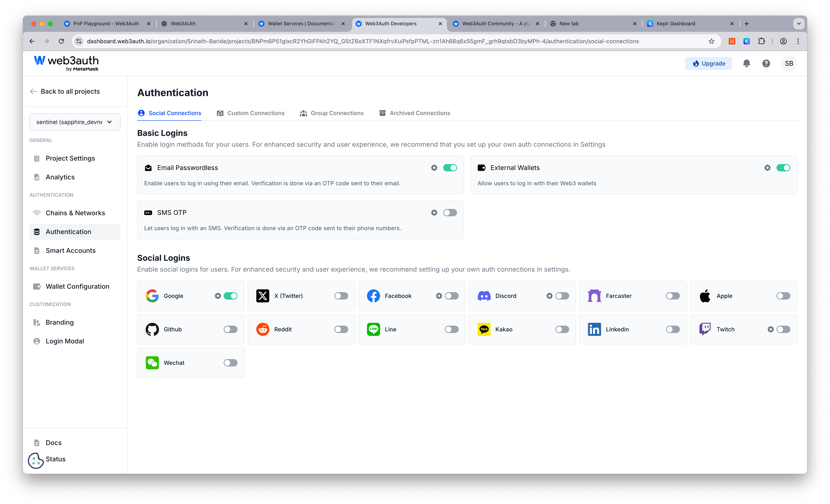Close the Wallet Services Documentation tab
This screenshot has height=504, width=830.
343,23
